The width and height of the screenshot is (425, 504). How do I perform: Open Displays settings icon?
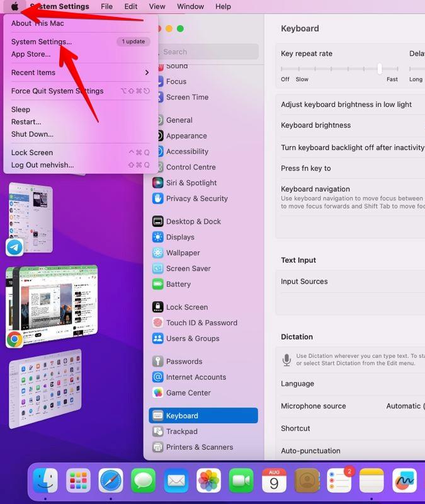coord(158,237)
